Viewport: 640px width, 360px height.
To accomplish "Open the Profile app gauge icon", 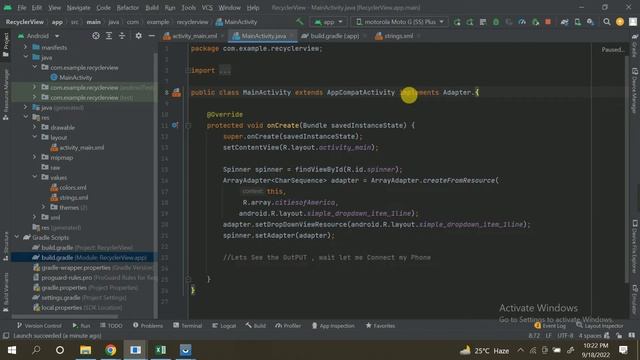I will coord(522,22).
